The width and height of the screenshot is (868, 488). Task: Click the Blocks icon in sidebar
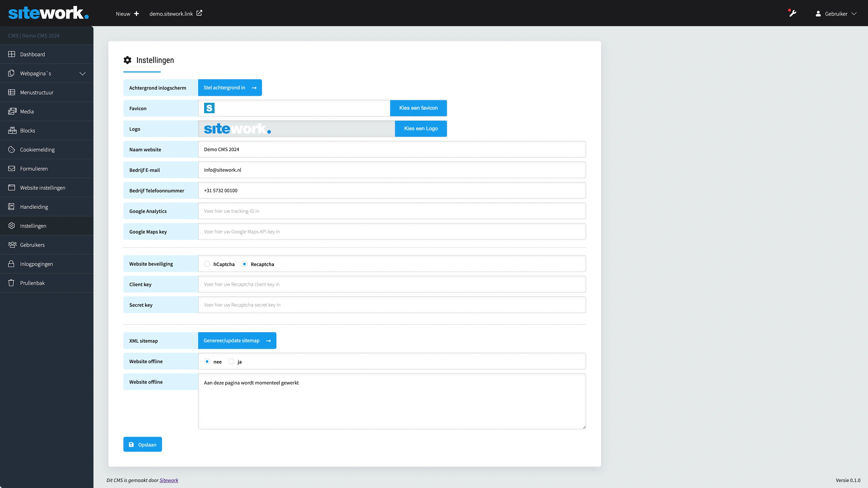(x=12, y=131)
